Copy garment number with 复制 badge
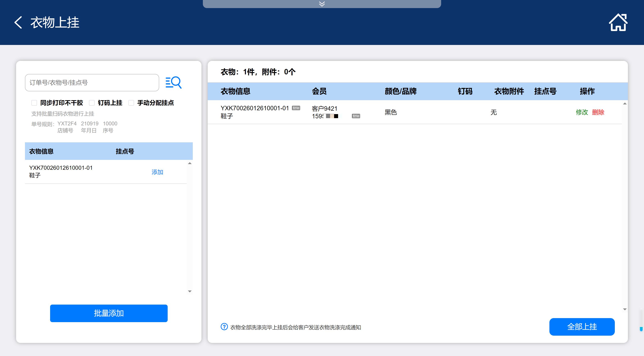 [296, 108]
